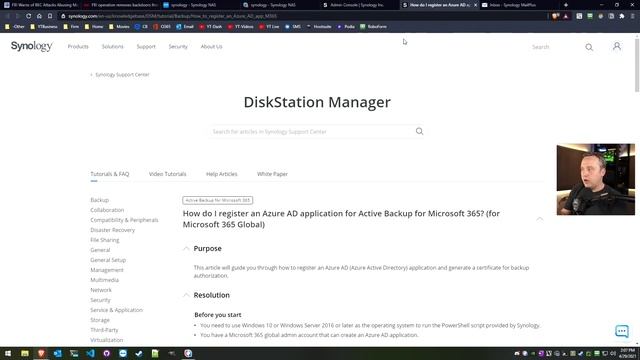
Task: Click the Active Backup for Microsoft 365 tag
Action: [x=218, y=200]
